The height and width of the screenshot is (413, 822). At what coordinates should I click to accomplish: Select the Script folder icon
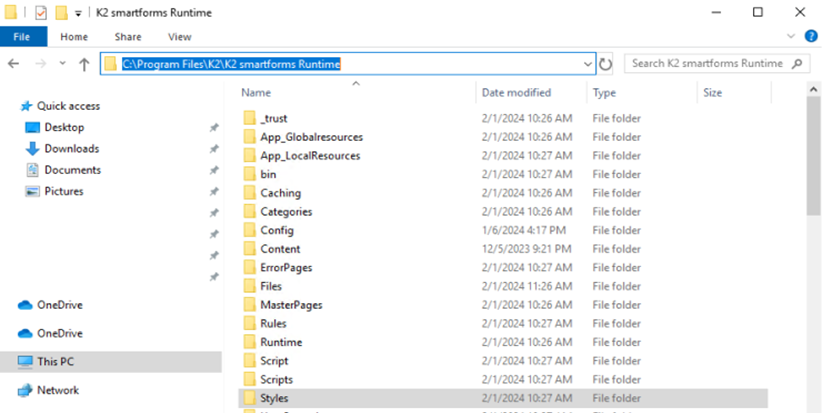tap(250, 361)
